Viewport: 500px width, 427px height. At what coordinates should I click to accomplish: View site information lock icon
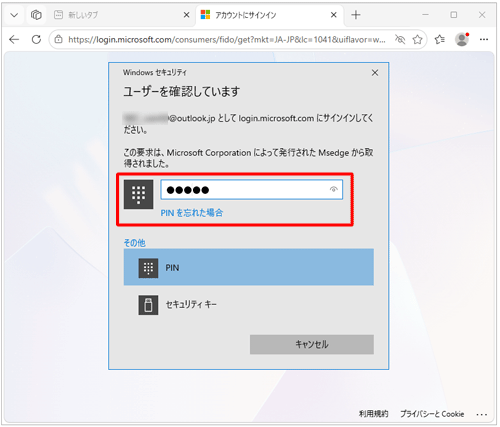[58, 40]
